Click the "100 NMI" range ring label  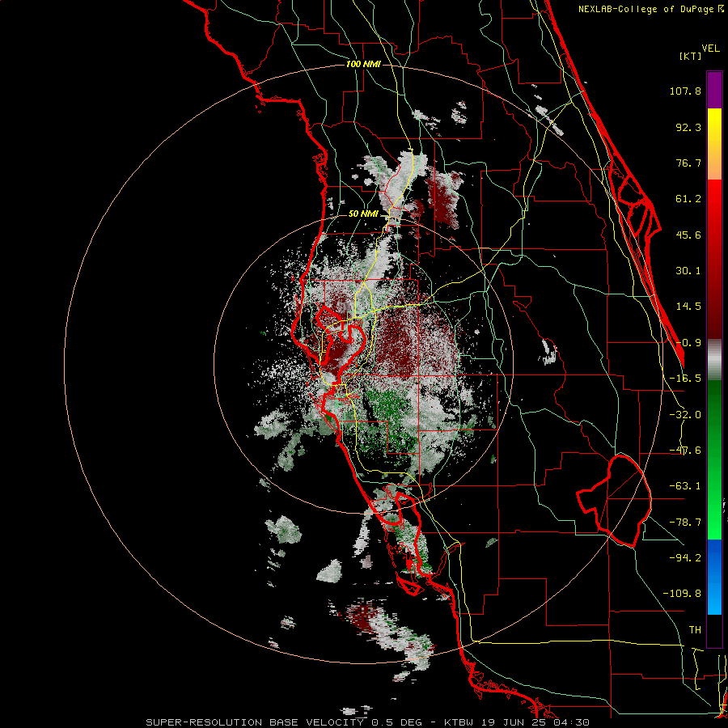(363, 64)
